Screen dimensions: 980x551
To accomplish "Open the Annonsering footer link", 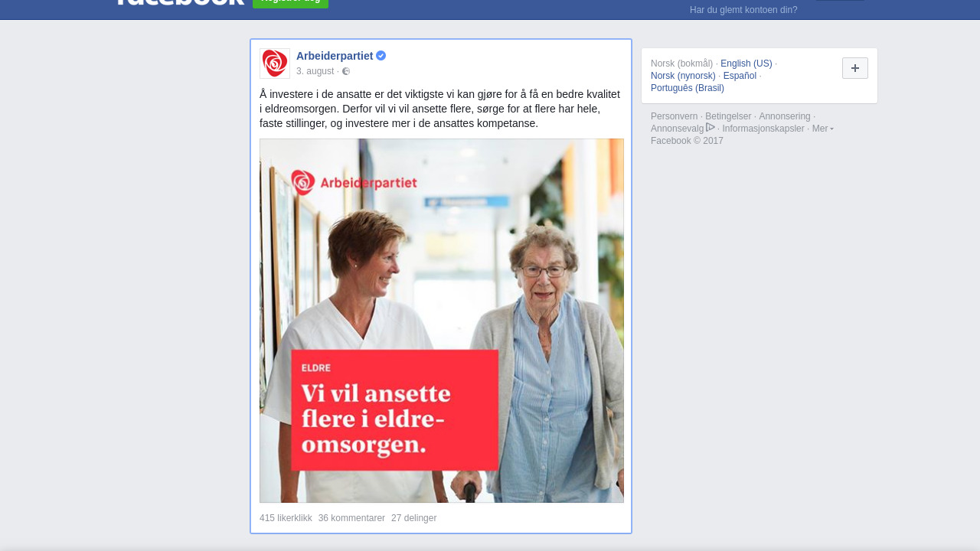I will (785, 116).
